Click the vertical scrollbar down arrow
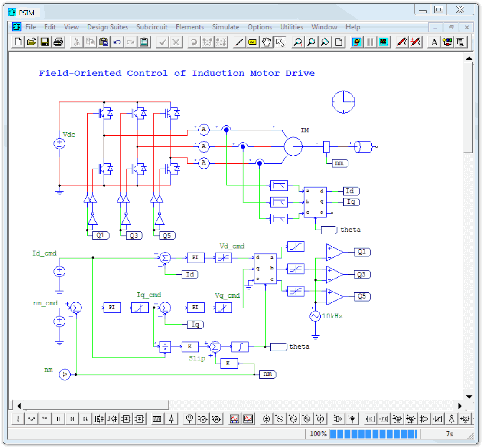The height and width of the screenshot is (448, 482). click(469, 396)
